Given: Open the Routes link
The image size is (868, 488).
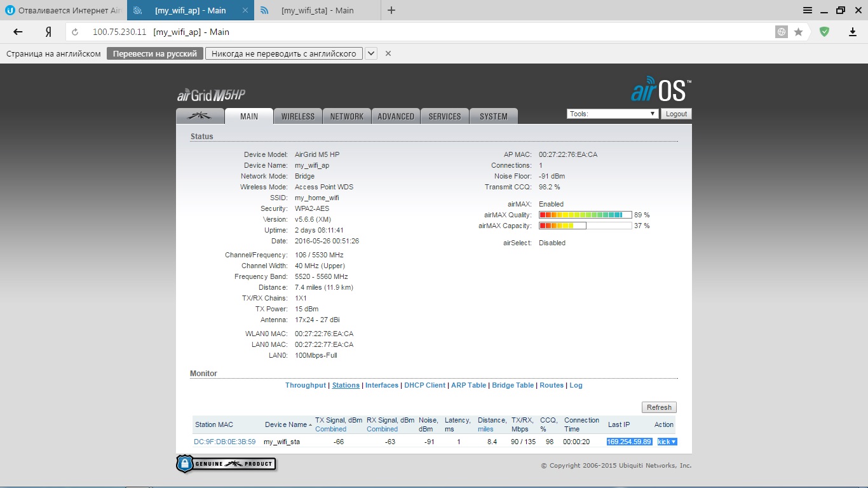Looking at the screenshot, I should 552,385.
